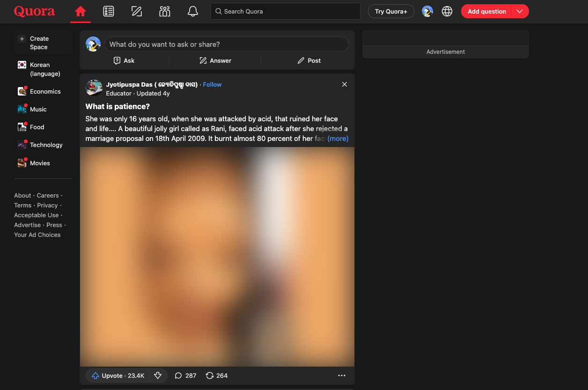Image resolution: width=588 pixels, height=390 pixels.
Task: Dismiss the post with the X icon
Action: point(345,84)
